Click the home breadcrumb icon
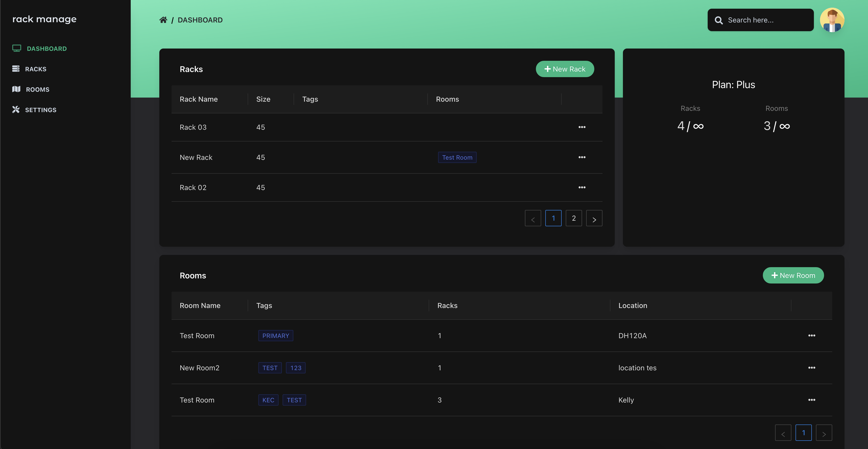Image resolution: width=868 pixels, height=449 pixels. pyautogui.click(x=163, y=20)
